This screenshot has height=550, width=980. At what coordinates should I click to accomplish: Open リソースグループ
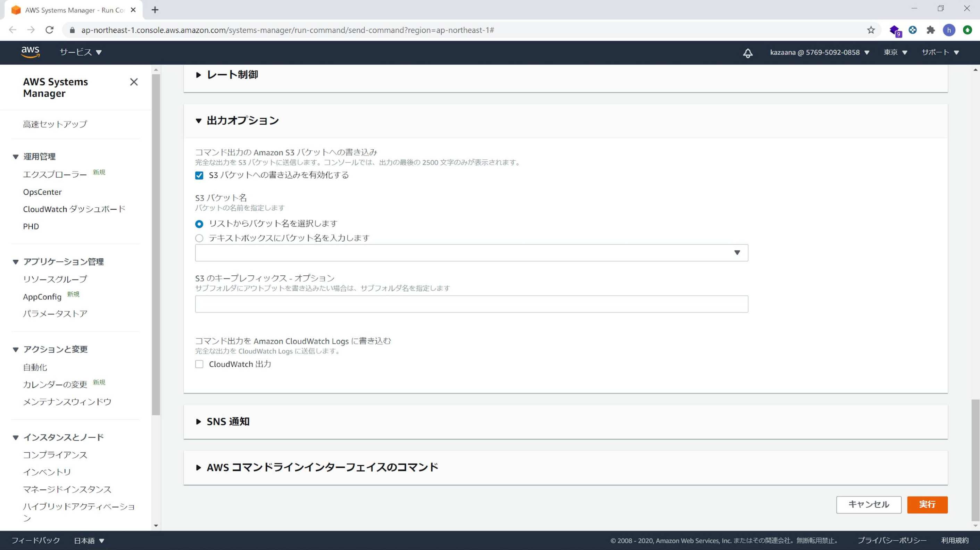pyautogui.click(x=55, y=279)
